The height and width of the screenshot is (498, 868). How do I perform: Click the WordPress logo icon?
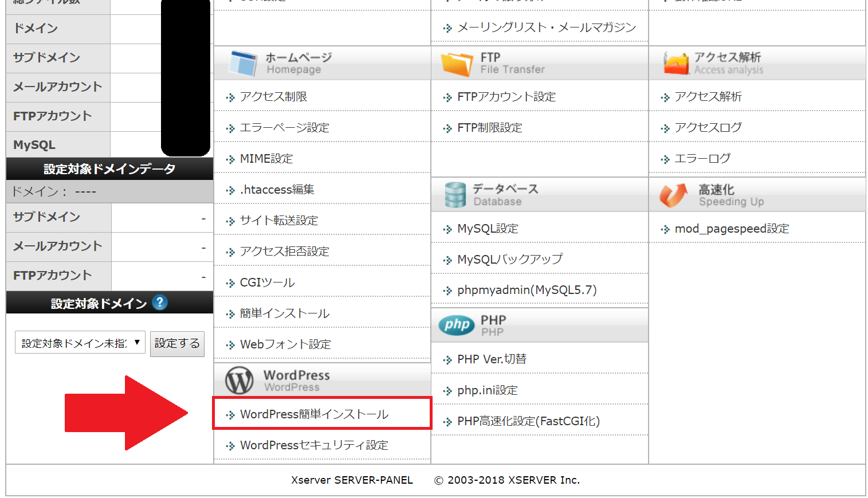click(239, 380)
